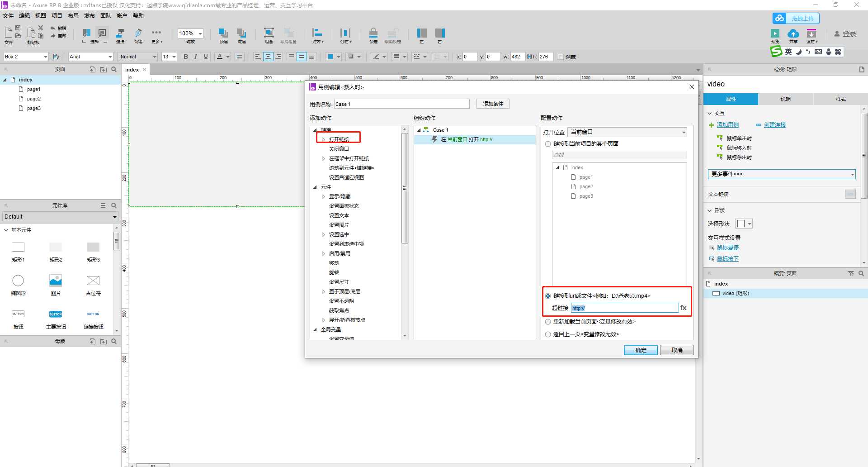Expand the 更多事件 dropdown

pos(782,174)
